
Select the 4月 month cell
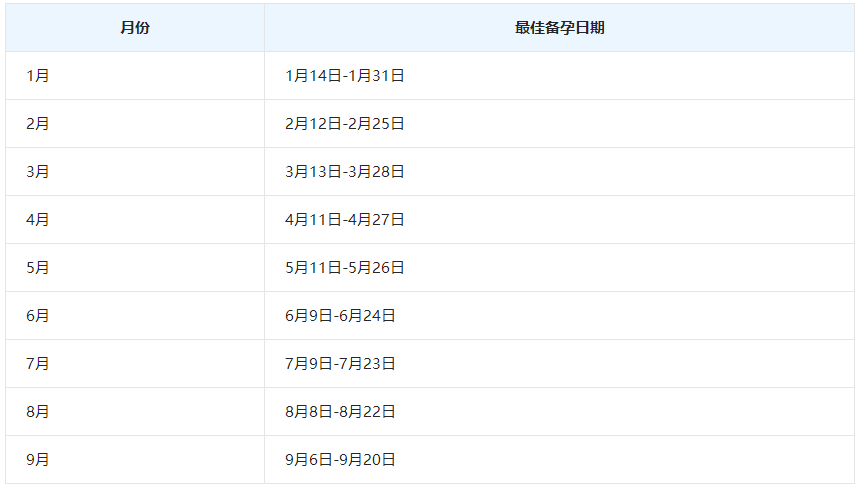pyautogui.click(x=38, y=220)
